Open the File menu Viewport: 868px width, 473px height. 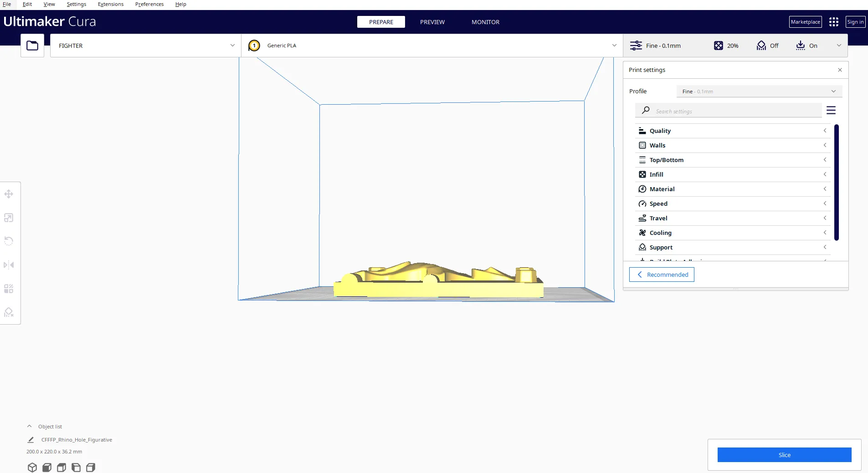click(x=7, y=4)
